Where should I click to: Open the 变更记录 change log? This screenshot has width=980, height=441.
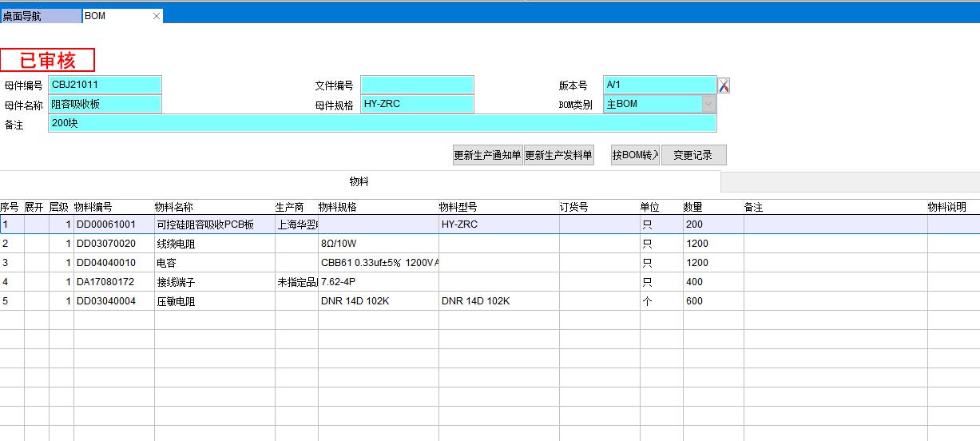tap(693, 156)
